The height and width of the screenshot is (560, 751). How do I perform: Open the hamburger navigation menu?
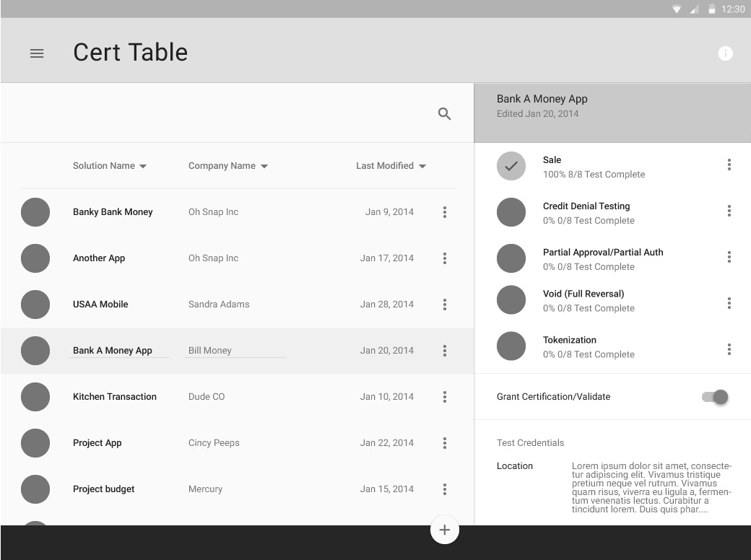[37, 53]
